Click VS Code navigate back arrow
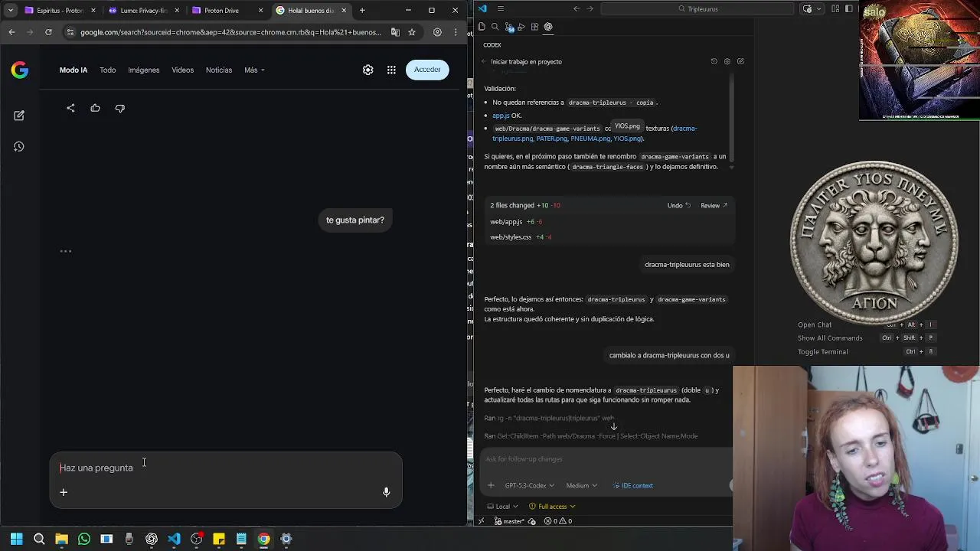The height and width of the screenshot is (551, 980). (x=577, y=9)
